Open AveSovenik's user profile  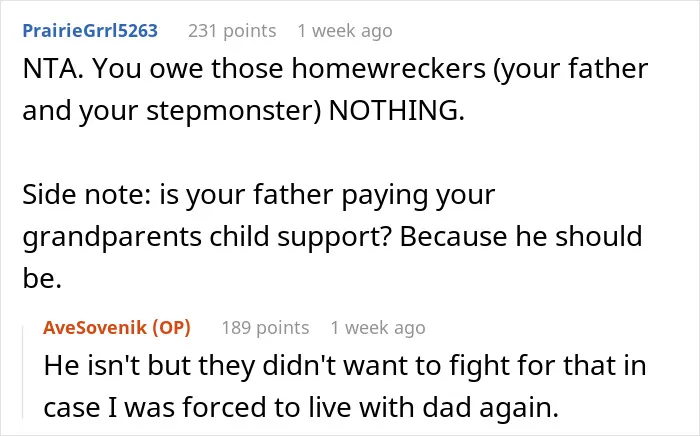pyautogui.click(x=95, y=328)
